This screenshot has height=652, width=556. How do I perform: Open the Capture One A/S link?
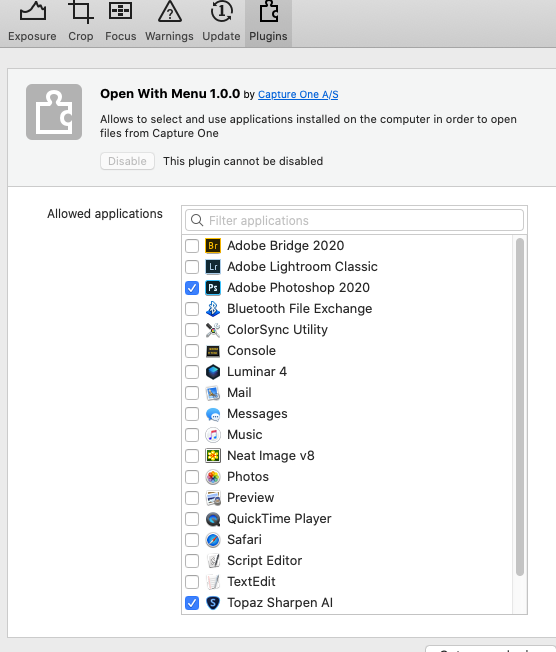click(x=298, y=94)
